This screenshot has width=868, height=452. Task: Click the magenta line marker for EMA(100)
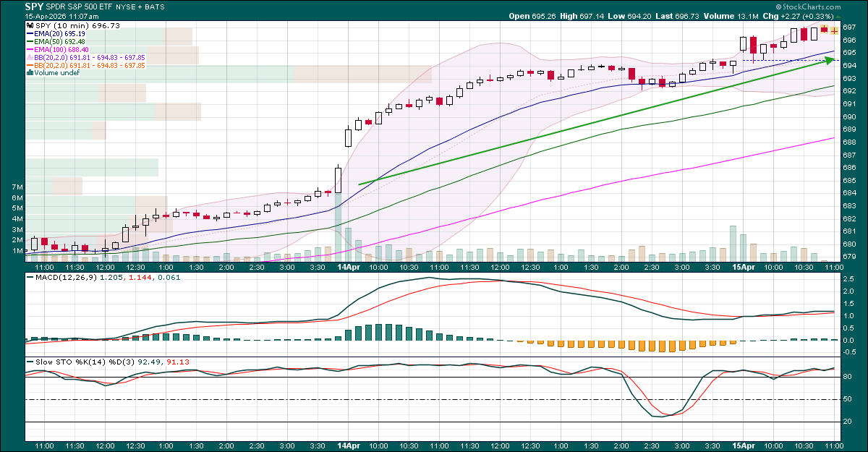pyautogui.click(x=30, y=50)
